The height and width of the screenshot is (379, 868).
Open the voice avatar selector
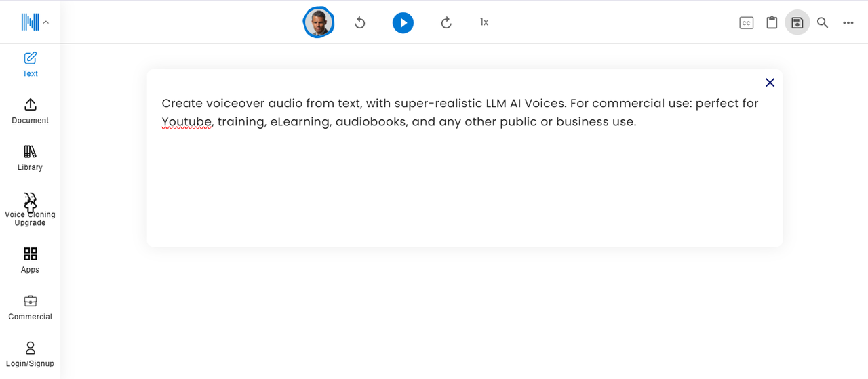318,23
